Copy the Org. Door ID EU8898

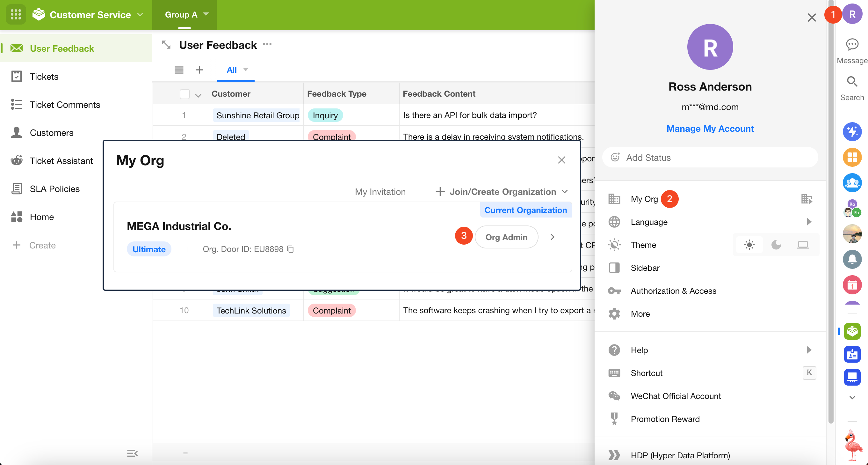(x=291, y=249)
